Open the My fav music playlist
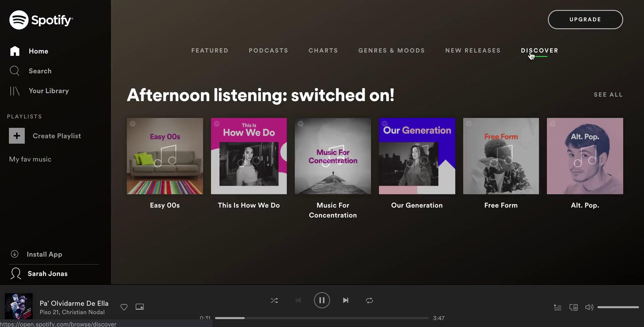Viewport: 644px width, 327px height. coord(30,159)
